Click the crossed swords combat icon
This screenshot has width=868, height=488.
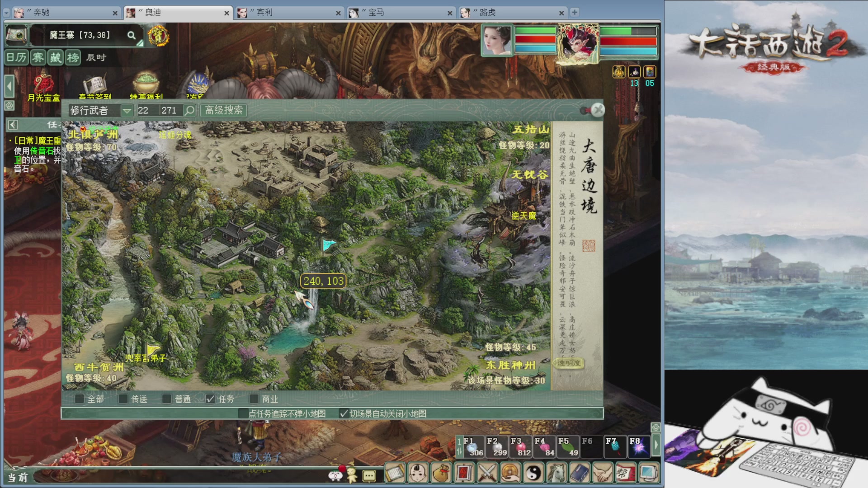(487, 474)
